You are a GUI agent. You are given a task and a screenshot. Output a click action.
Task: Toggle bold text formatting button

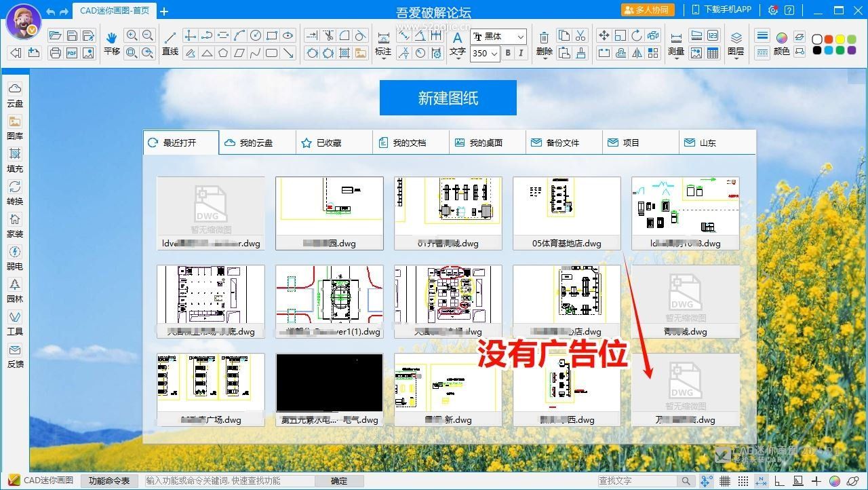click(508, 53)
